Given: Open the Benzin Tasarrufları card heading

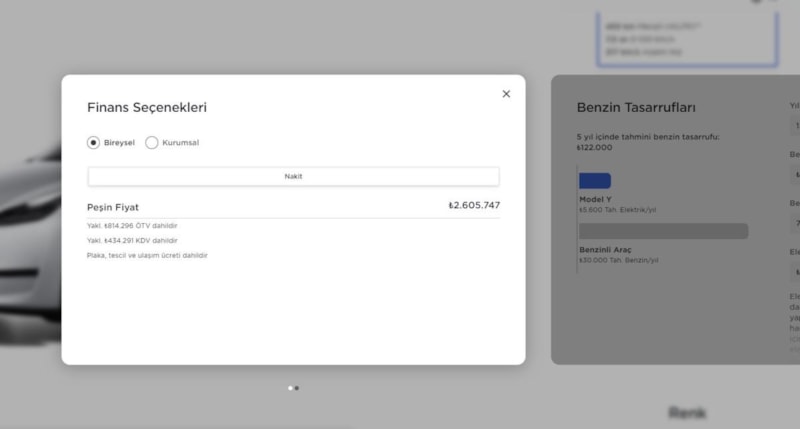Looking at the screenshot, I should click(x=636, y=107).
